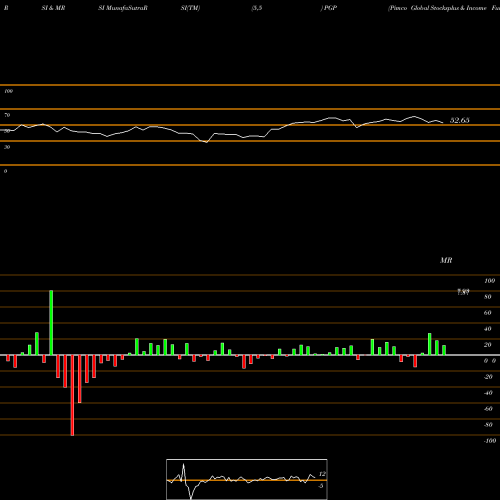This screenshot has width=500, height=500.
Task: Click the 'SI(TM)' header text
Action: [x=190, y=8]
